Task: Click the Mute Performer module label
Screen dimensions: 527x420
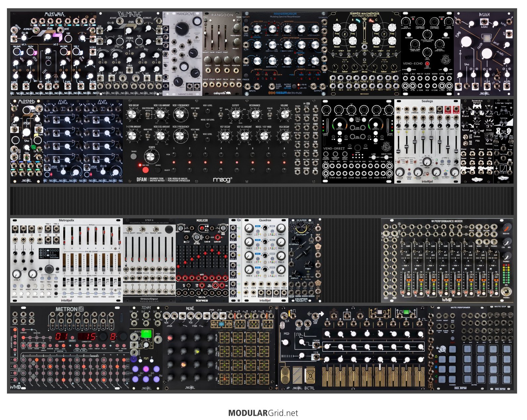Action: pyautogui.click(x=460, y=308)
